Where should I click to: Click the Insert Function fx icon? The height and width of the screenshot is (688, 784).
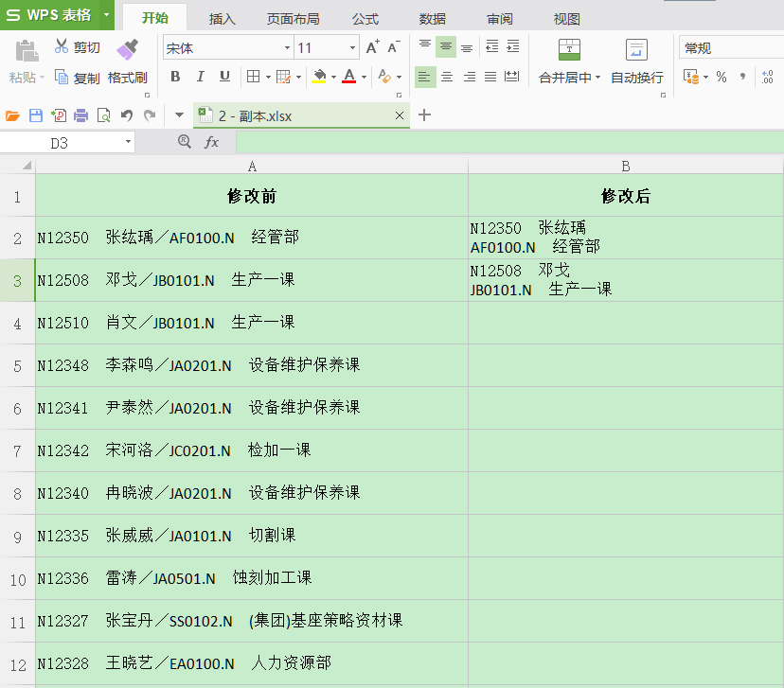point(211,142)
